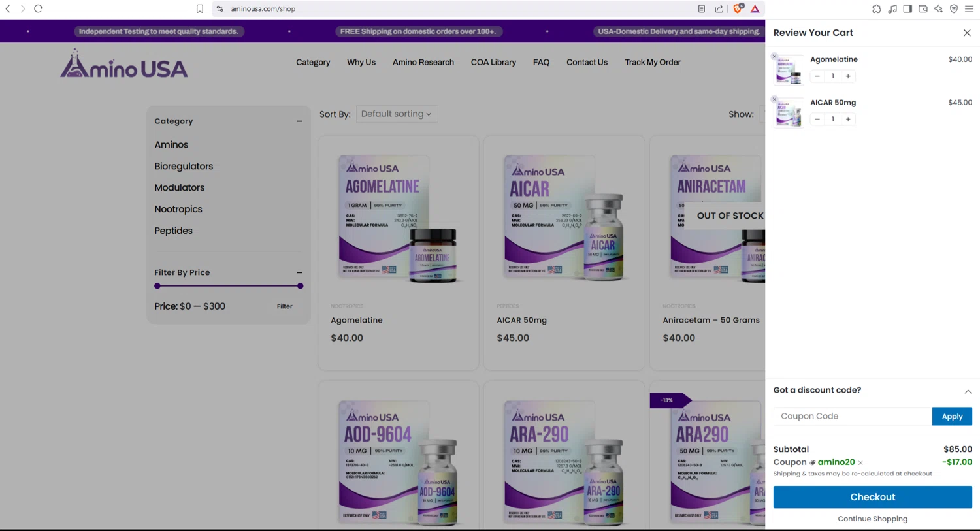Open the FAQ menu item
This screenshot has height=531, width=980.
pyautogui.click(x=541, y=62)
